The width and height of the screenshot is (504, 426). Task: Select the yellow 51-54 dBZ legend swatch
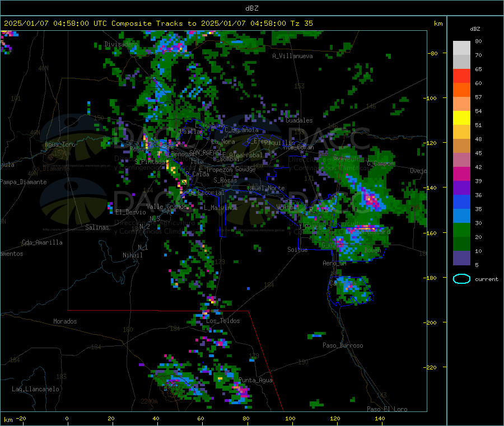[x=461, y=118]
